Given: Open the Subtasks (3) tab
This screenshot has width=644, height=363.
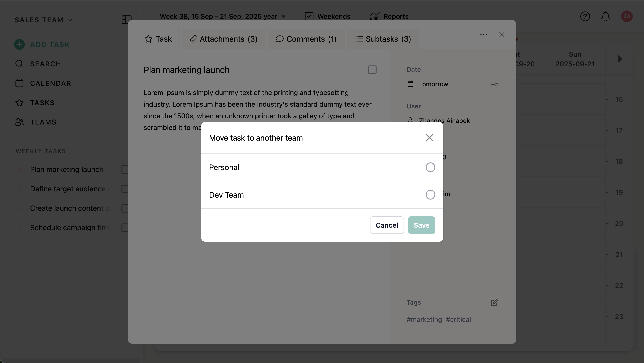Looking at the screenshot, I should (383, 39).
